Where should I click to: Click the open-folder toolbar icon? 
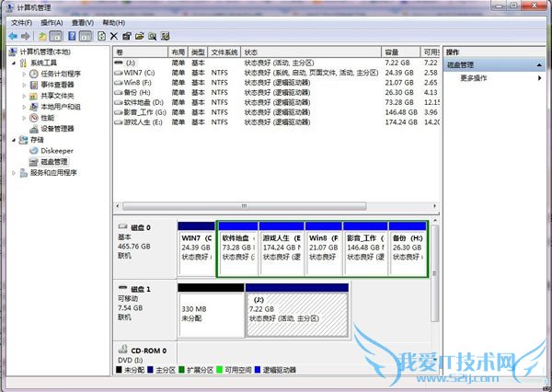[x=140, y=36]
